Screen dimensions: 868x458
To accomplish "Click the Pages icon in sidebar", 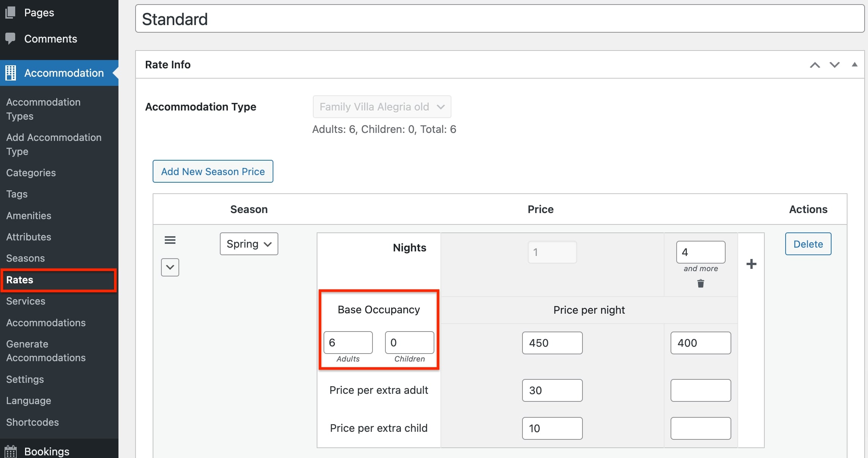I will [11, 13].
